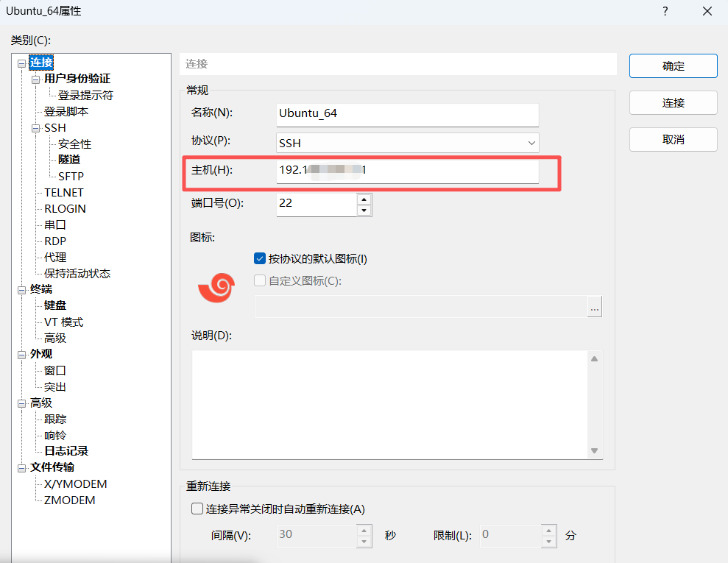Select 键盘 under 终端
Screen dimensions: 728x563
coord(54,305)
